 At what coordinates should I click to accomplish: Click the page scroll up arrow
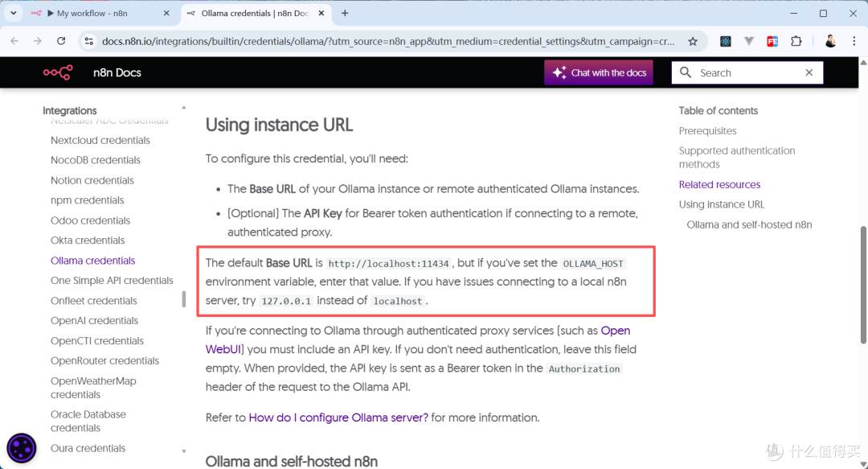coord(863,63)
